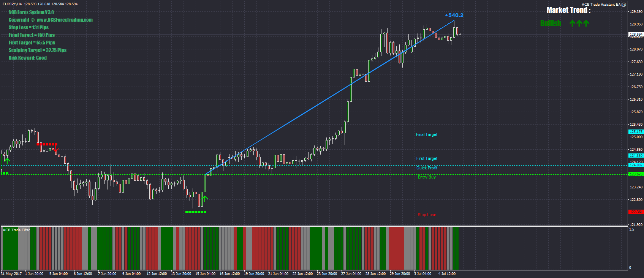Click the 125.175 final target price tag
Screen dimensions: 644x278
(x=636, y=132)
